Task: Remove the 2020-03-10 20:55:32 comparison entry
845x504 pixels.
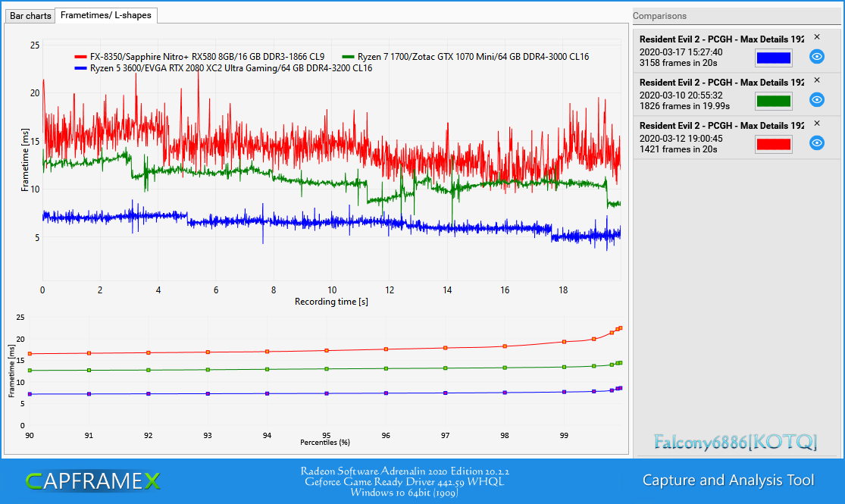Action: click(817, 80)
